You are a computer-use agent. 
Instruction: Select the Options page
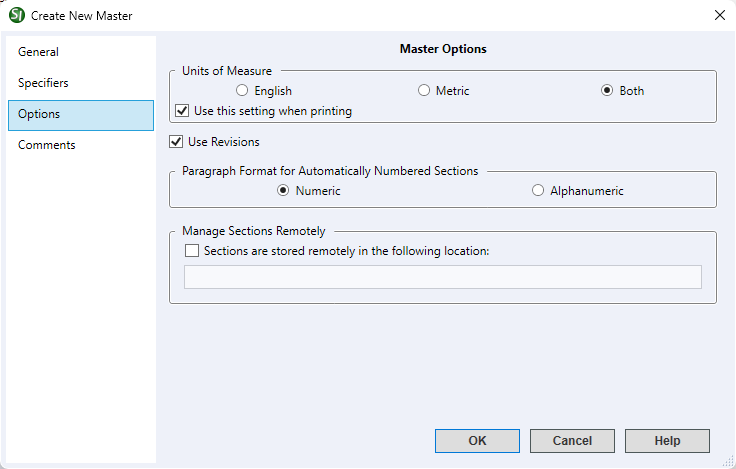81,115
